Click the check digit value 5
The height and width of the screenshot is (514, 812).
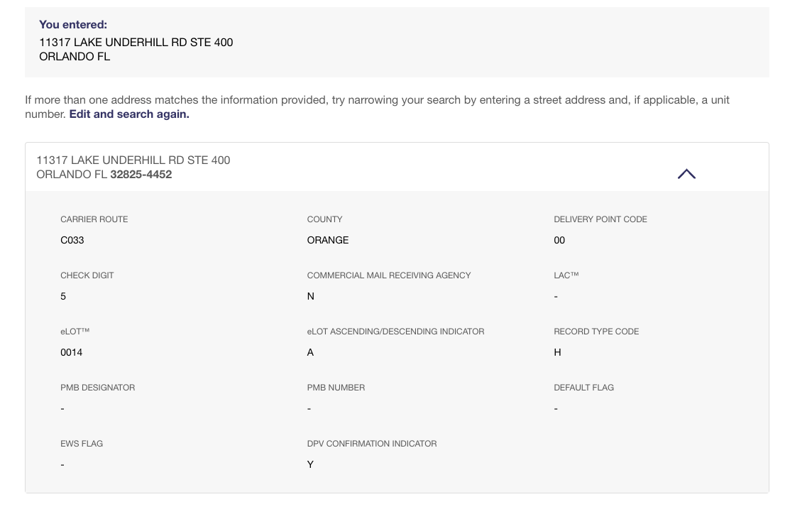click(x=63, y=296)
